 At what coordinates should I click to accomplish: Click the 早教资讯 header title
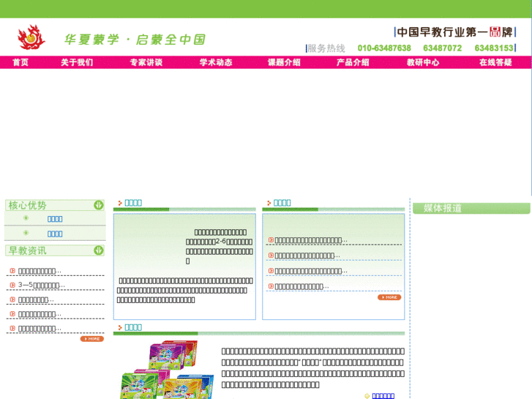pos(27,250)
